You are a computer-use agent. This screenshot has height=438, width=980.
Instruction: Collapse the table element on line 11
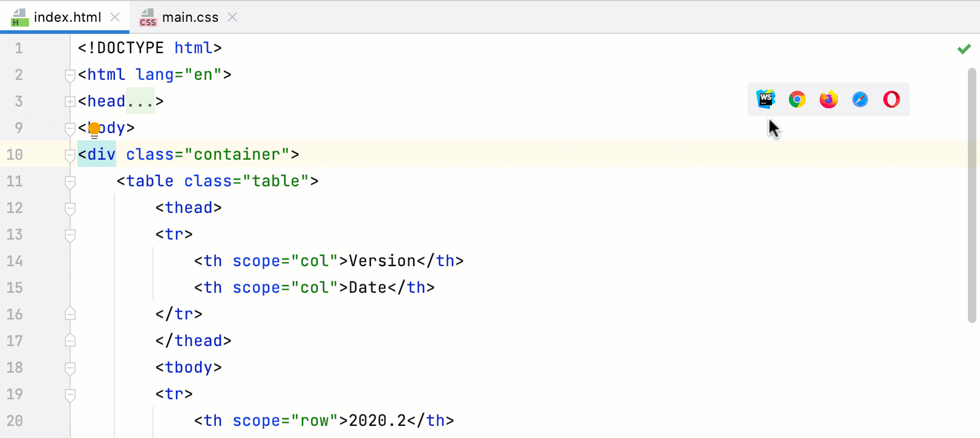click(70, 181)
